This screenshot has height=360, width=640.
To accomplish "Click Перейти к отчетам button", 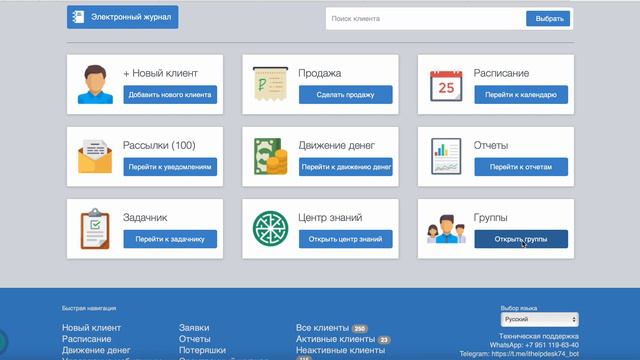I will (x=521, y=167).
